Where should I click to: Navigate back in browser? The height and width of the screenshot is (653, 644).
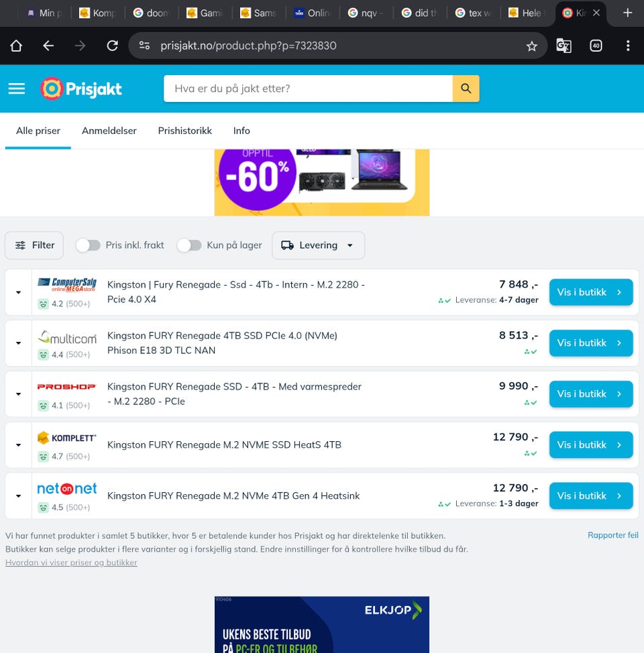click(x=48, y=46)
